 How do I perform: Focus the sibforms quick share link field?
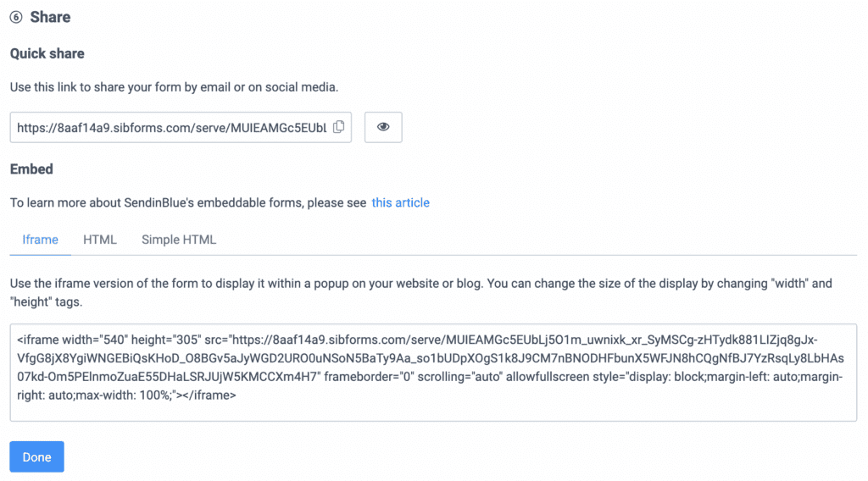[x=181, y=127]
